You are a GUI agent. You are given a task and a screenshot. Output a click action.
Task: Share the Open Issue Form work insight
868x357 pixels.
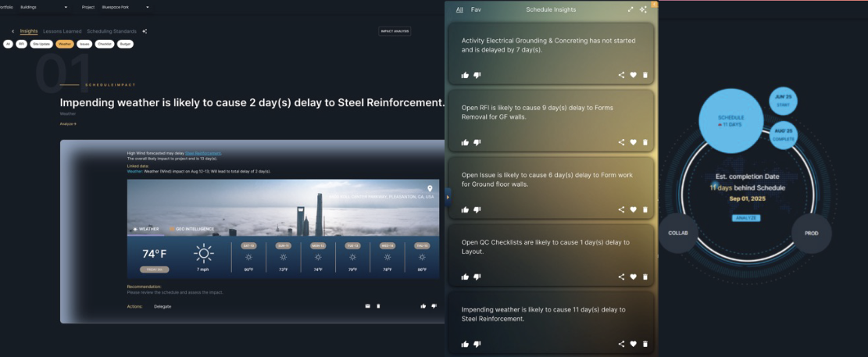click(x=621, y=210)
